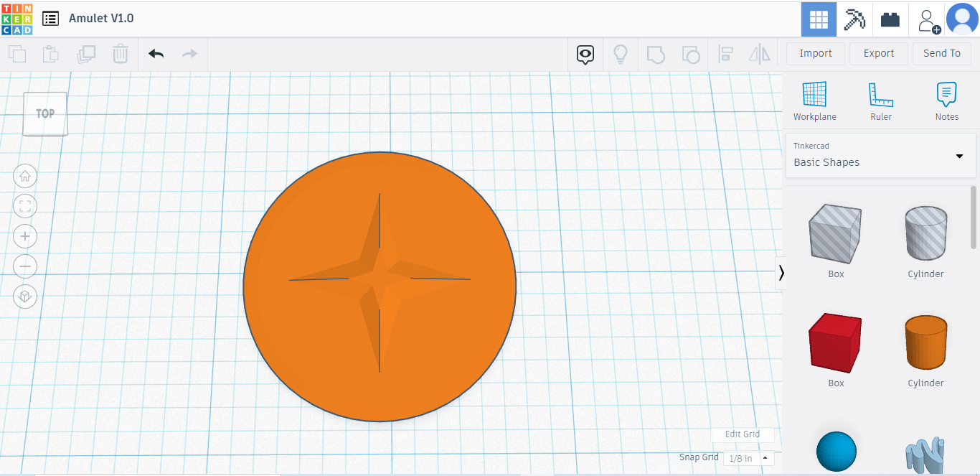Click the Import button
Image resolution: width=980 pixels, height=476 pixels.
[816, 53]
